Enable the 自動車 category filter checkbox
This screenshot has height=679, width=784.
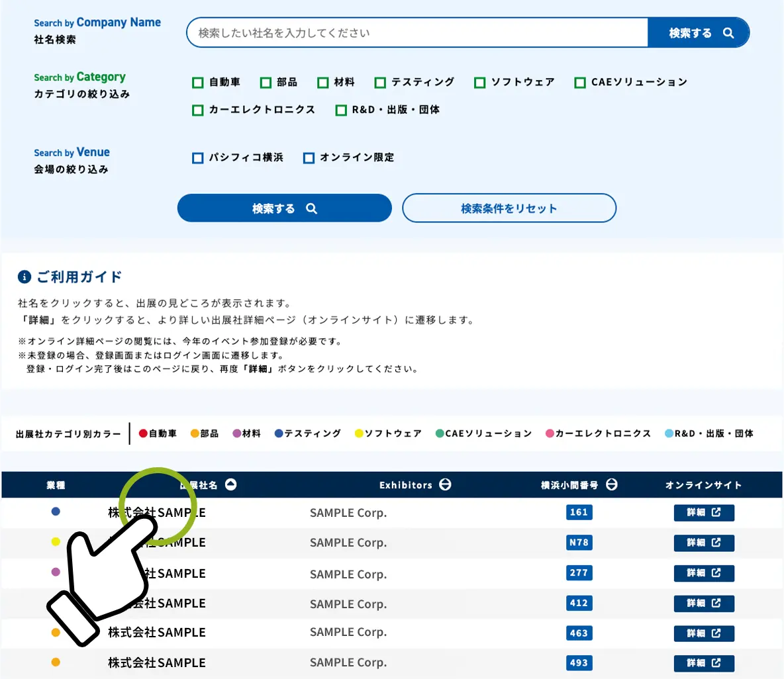tap(197, 82)
